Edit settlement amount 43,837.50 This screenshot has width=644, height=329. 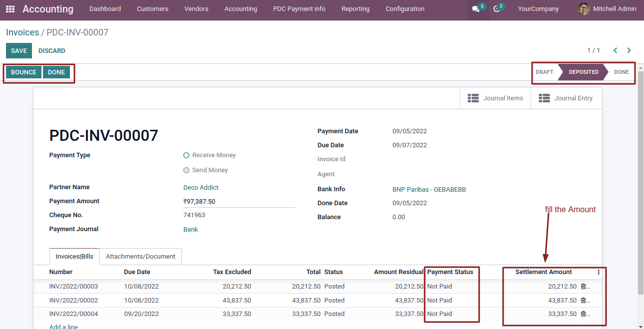coord(562,301)
